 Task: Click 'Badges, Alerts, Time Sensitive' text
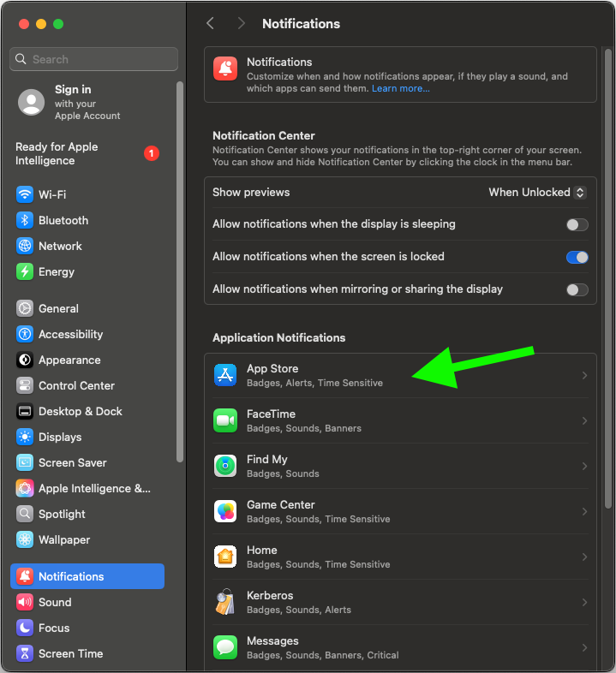314,383
